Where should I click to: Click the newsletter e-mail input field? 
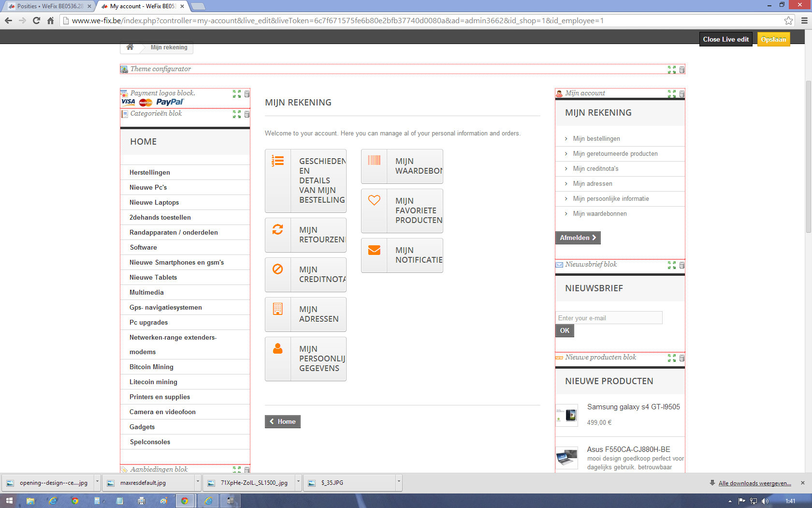click(609, 318)
